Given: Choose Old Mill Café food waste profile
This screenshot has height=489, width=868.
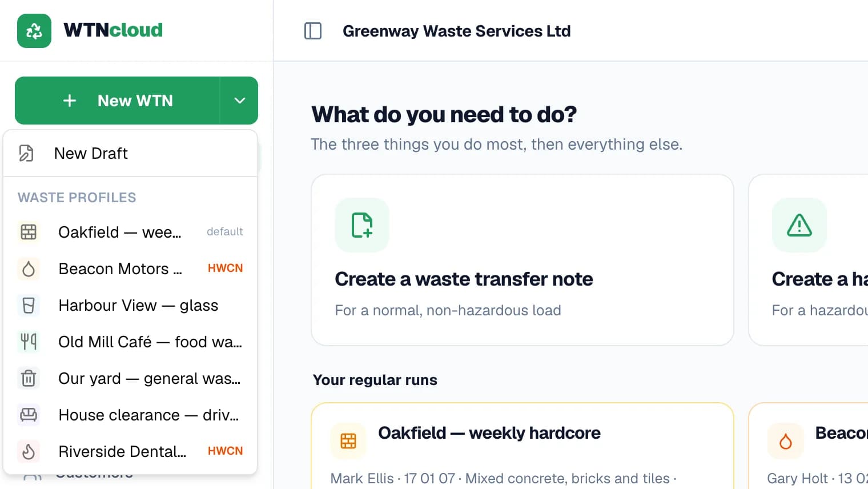Looking at the screenshot, I should click(130, 342).
